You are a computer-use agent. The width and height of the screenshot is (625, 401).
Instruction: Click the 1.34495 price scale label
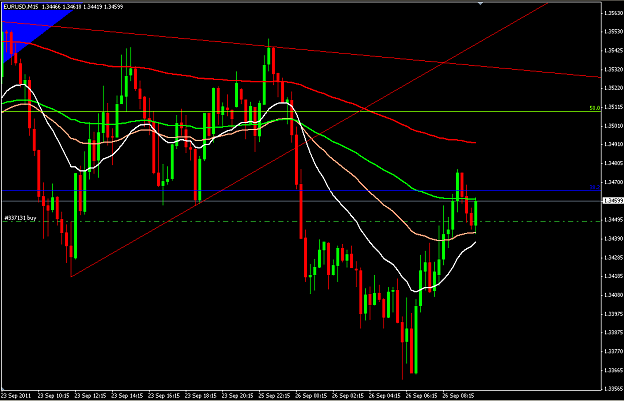(613, 220)
